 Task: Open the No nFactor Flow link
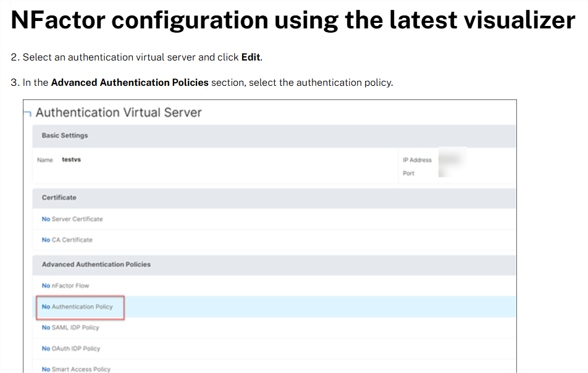(x=65, y=286)
